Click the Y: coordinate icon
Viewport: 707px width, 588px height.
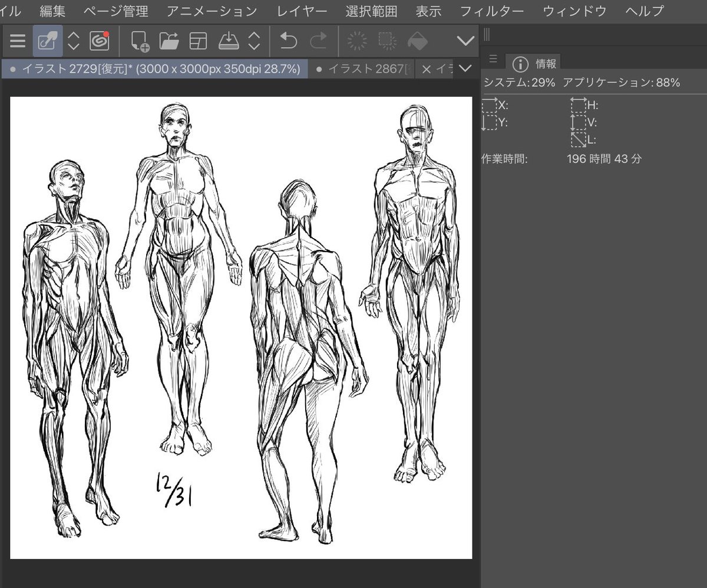[490, 122]
